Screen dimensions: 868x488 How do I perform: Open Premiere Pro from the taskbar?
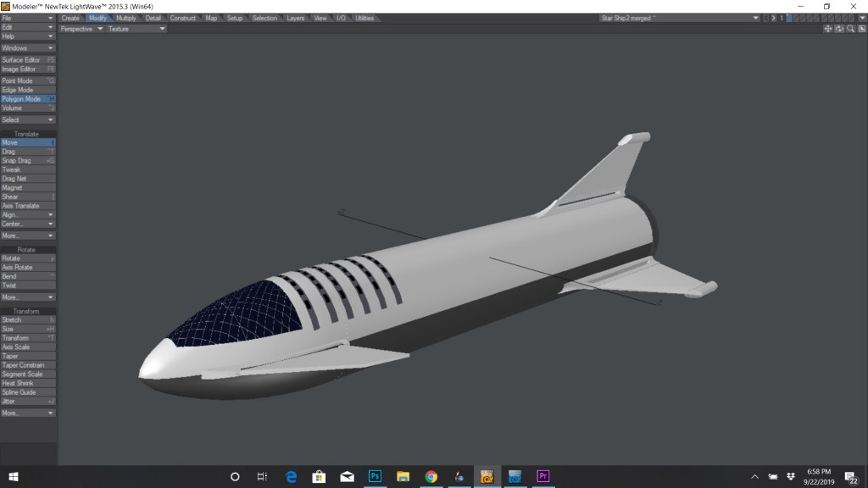543,476
